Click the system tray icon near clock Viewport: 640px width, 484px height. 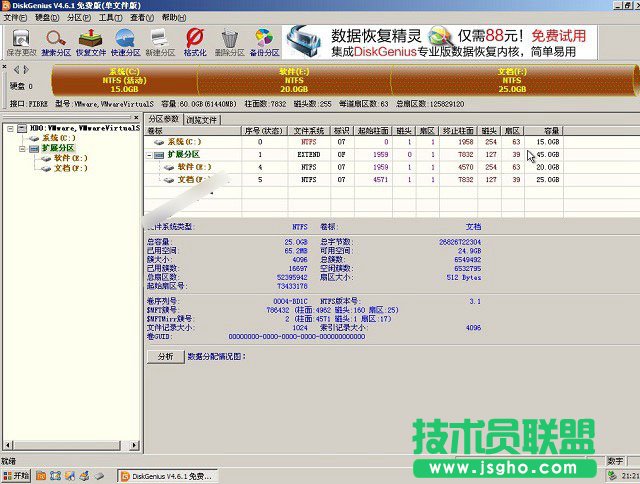point(612,475)
